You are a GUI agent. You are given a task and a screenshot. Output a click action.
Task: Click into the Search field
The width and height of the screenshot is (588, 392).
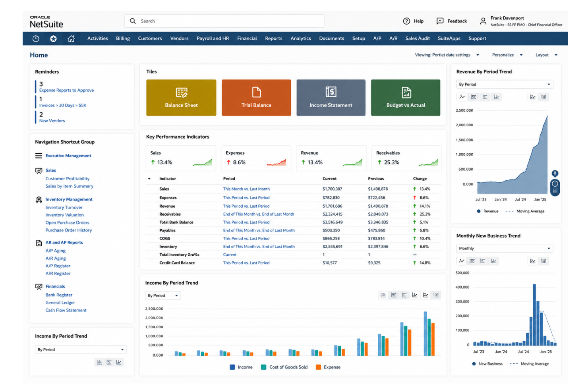[225, 21]
